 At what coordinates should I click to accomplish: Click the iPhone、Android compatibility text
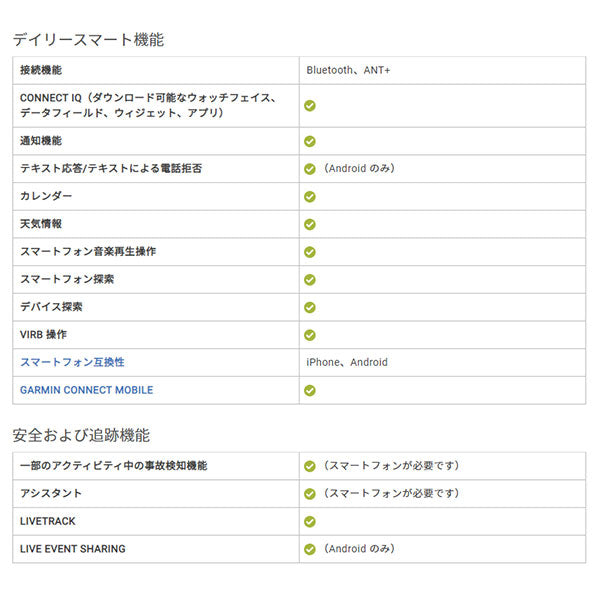click(x=347, y=362)
